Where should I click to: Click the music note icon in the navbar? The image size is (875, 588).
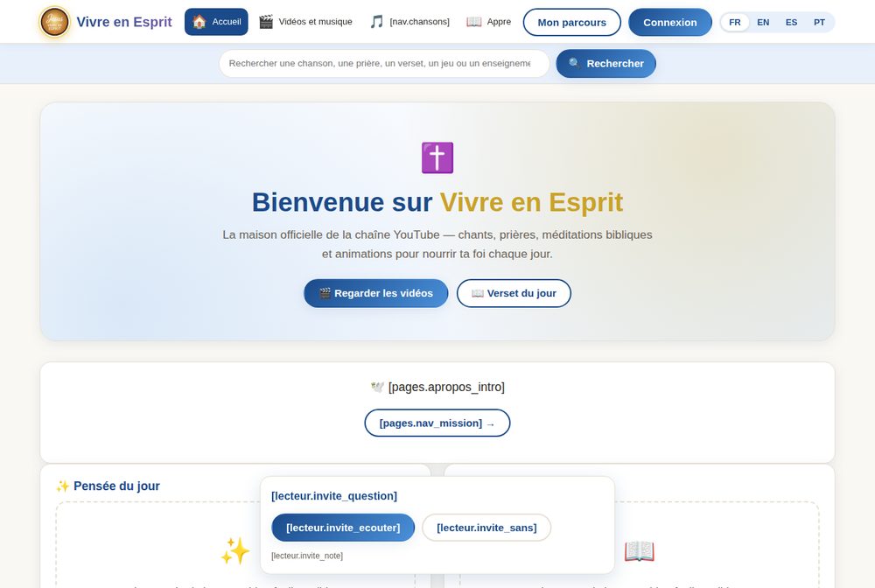click(x=376, y=22)
